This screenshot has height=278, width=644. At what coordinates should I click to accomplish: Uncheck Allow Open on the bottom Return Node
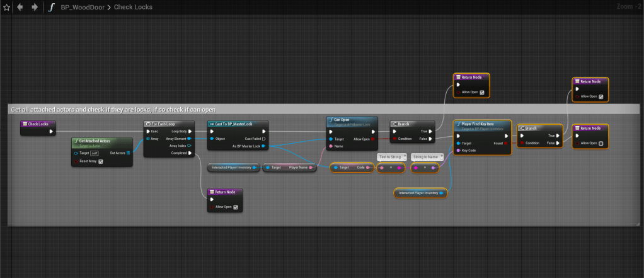tap(235, 207)
